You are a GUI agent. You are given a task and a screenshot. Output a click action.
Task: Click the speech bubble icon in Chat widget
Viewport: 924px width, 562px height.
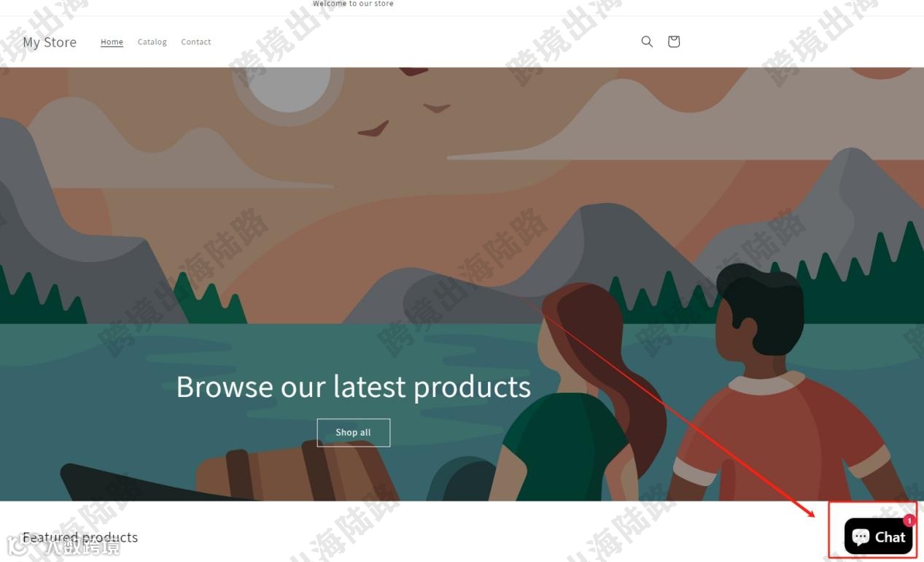pyautogui.click(x=861, y=537)
